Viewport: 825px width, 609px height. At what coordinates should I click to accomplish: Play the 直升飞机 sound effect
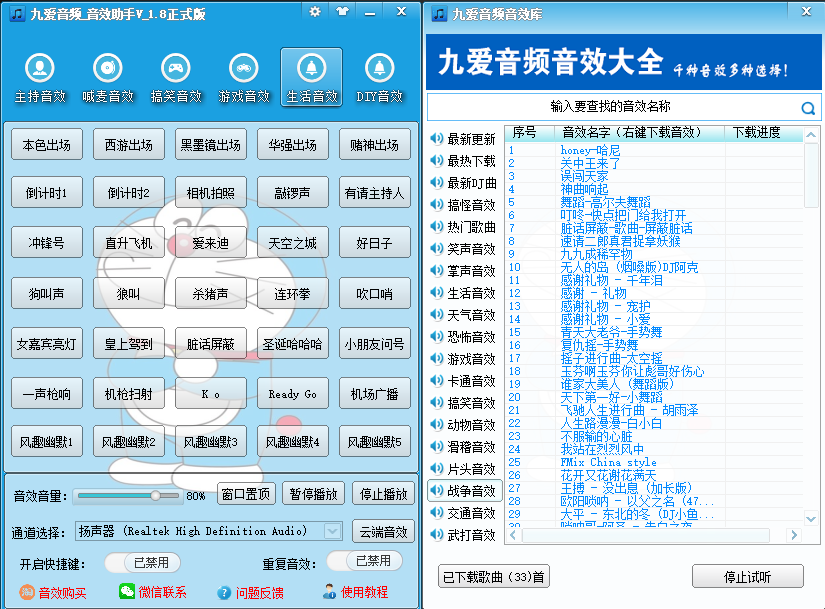pyautogui.click(x=128, y=243)
